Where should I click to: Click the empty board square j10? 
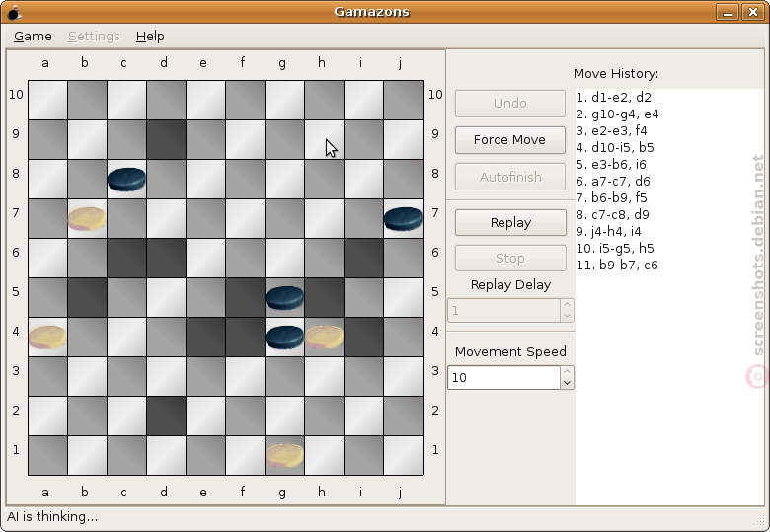coord(403,100)
